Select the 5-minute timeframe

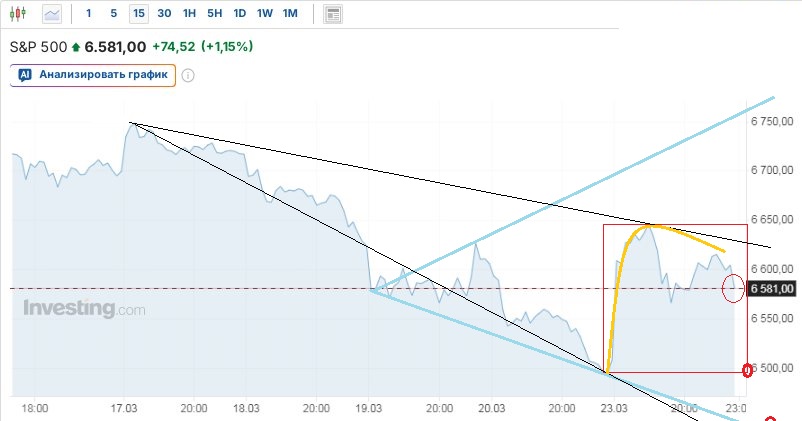pyautogui.click(x=113, y=14)
